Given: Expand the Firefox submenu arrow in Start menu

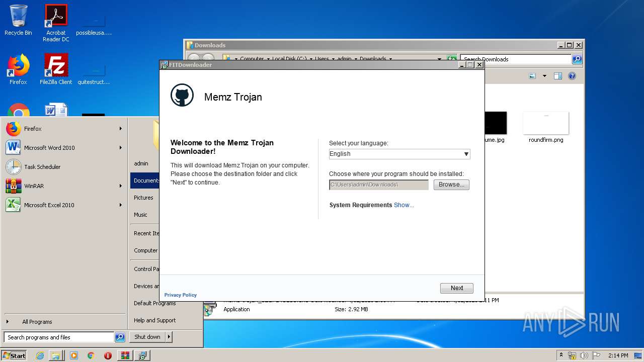Looking at the screenshot, I should [x=121, y=129].
